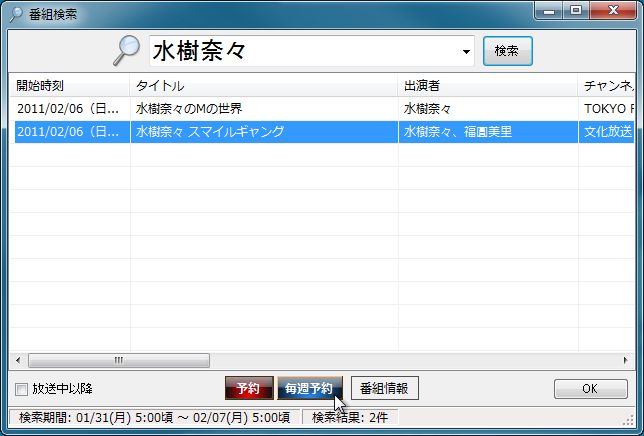Maximize the 番組検索 window
Image resolution: width=644 pixels, height=436 pixels.
point(576,11)
